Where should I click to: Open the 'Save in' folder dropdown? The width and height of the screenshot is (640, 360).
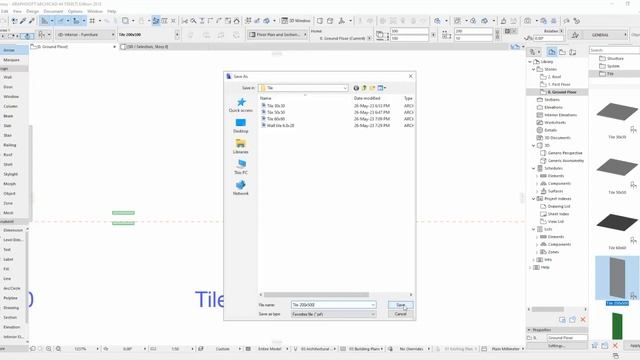[303, 88]
